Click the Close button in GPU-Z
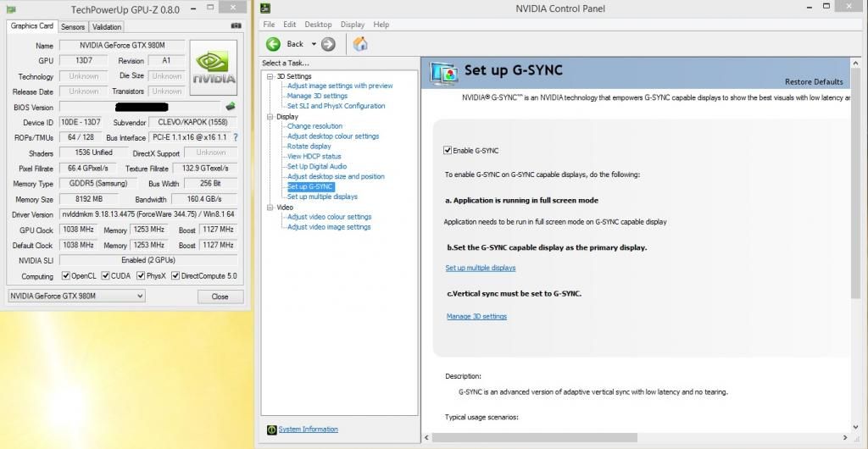 point(220,297)
